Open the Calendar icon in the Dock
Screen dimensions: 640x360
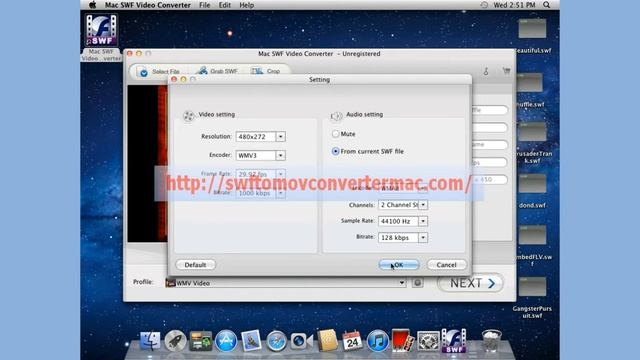(352, 341)
